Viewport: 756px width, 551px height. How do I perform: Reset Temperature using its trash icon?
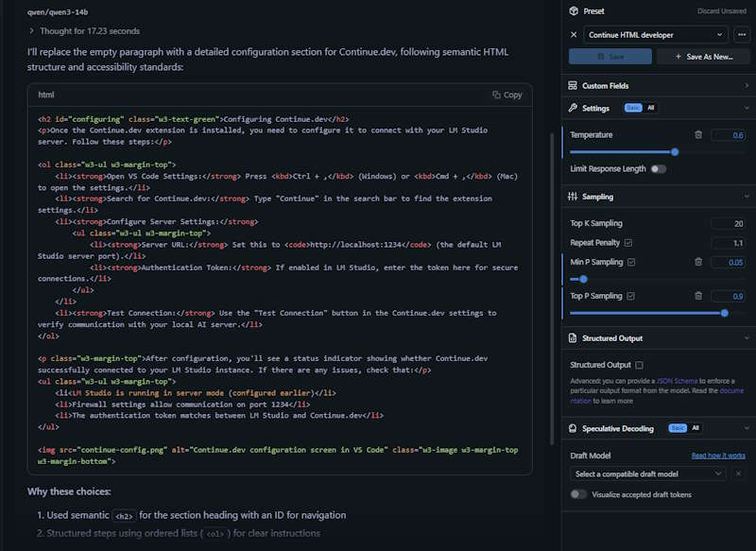click(x=698, y=135)
